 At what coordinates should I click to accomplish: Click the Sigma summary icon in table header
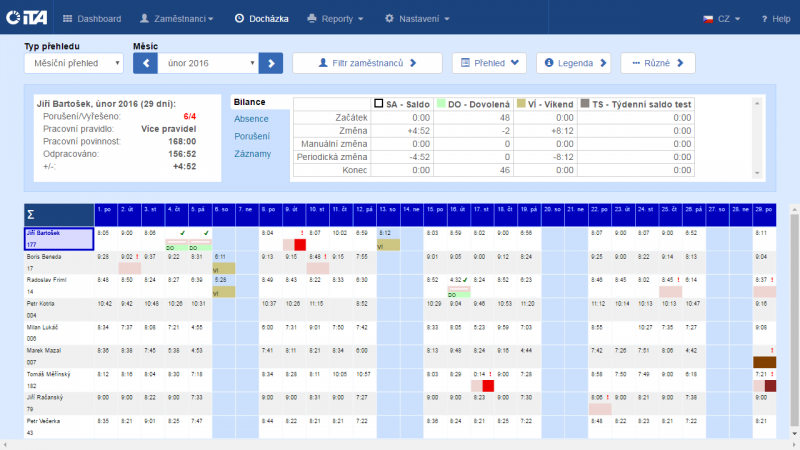[x=31, y=214]
